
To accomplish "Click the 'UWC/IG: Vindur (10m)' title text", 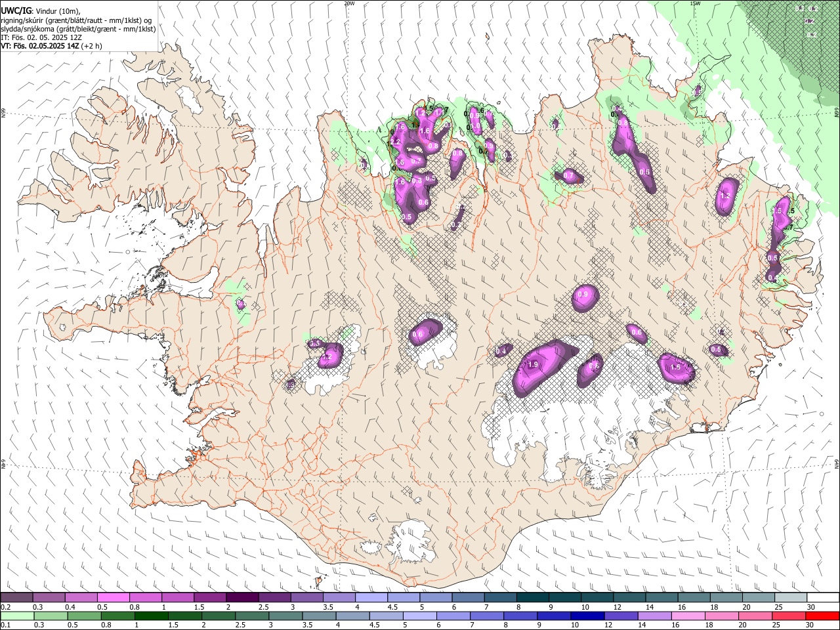I will click(x=41, y=11).
